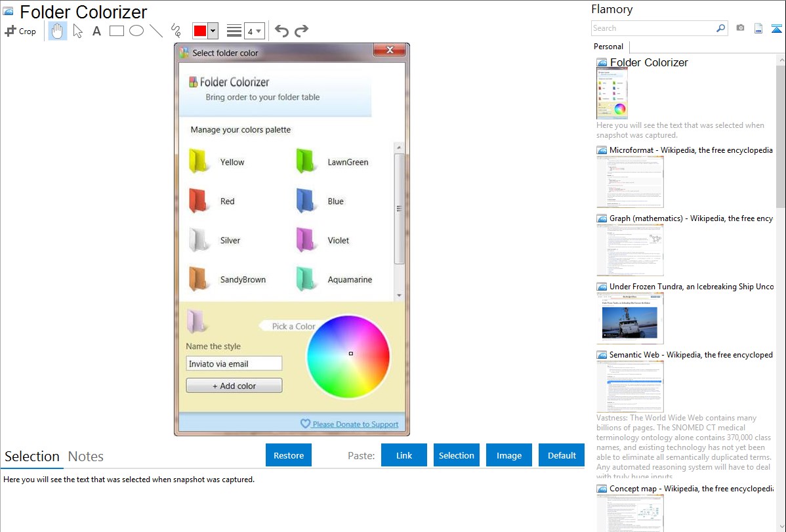
Task: Open the Semantic Web snapshot thumbnail
Action: (x=630, y=386)
